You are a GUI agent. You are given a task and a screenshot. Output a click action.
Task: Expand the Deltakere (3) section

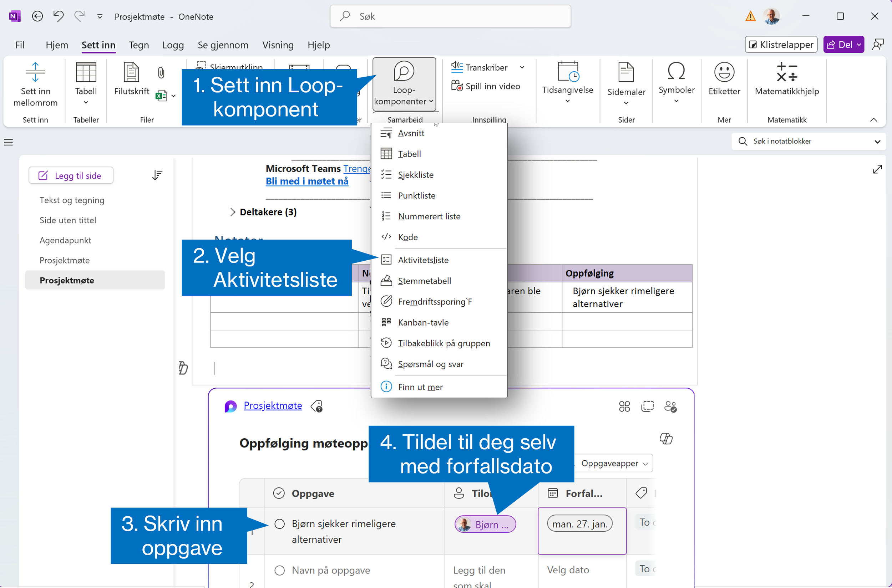point(233,212)
